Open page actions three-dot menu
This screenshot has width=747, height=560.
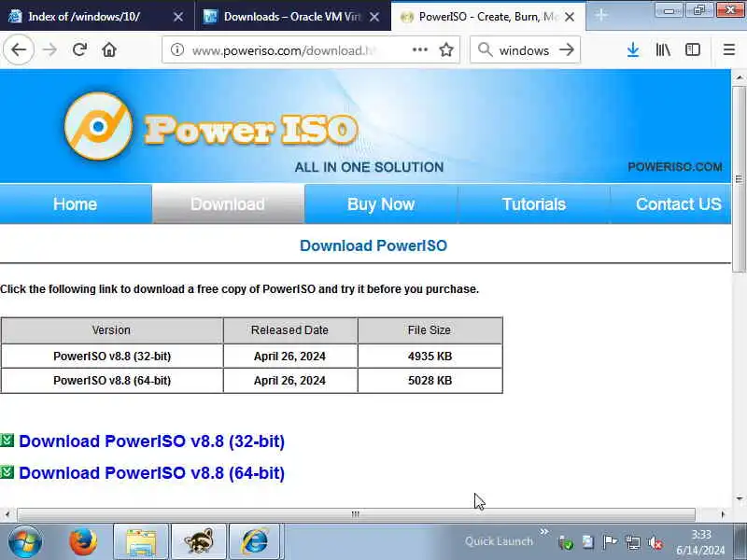tap(419, 49)
